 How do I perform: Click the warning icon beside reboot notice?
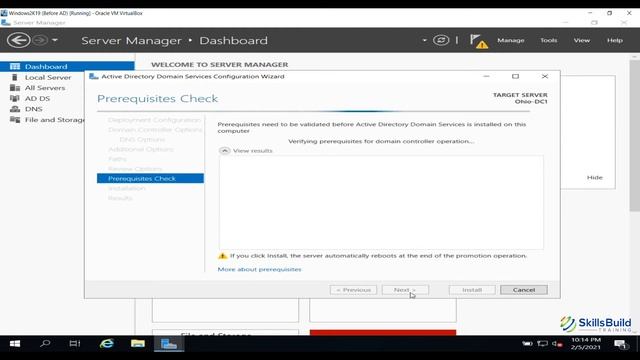click(222, 256)
